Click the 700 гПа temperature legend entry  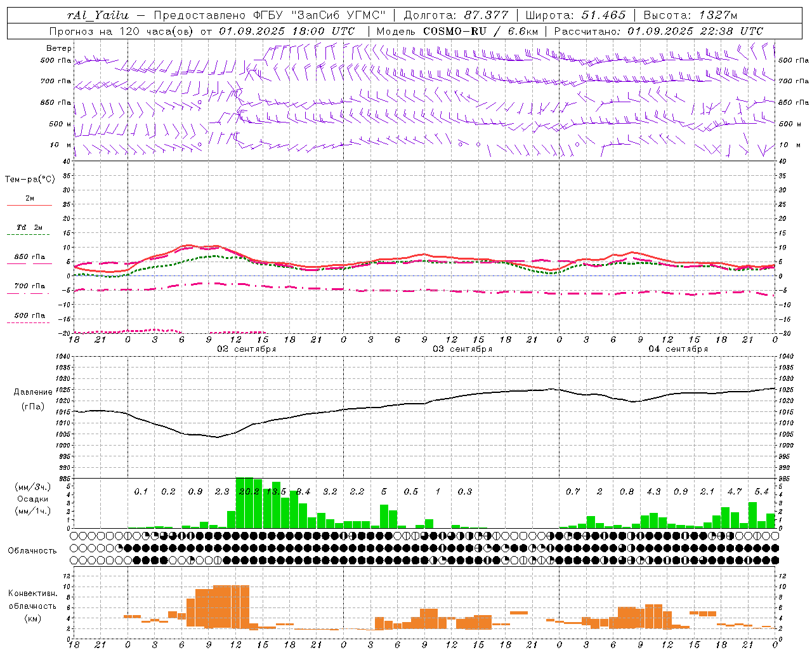click(29, 286)
